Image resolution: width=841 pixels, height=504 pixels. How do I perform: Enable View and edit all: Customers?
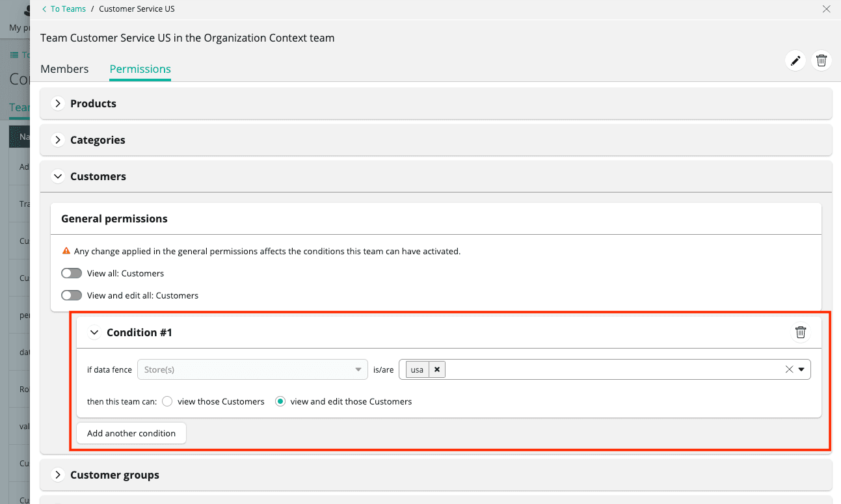(72, 295)
